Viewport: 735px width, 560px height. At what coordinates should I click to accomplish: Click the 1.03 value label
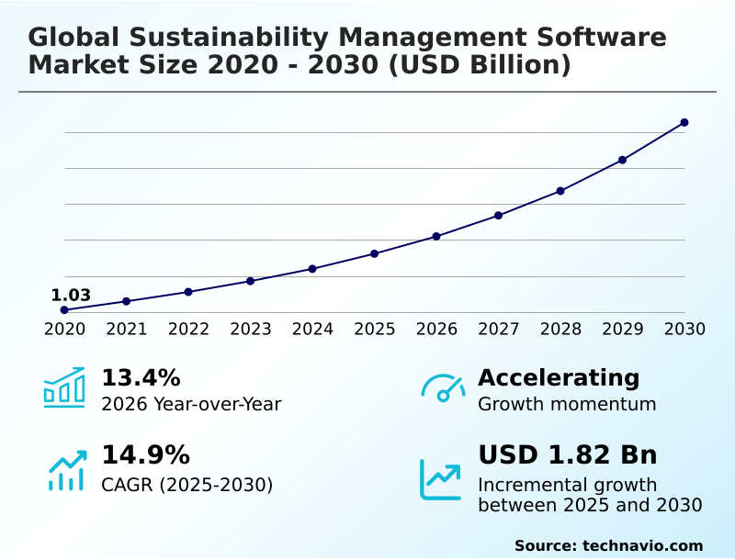tap(71, 296)
